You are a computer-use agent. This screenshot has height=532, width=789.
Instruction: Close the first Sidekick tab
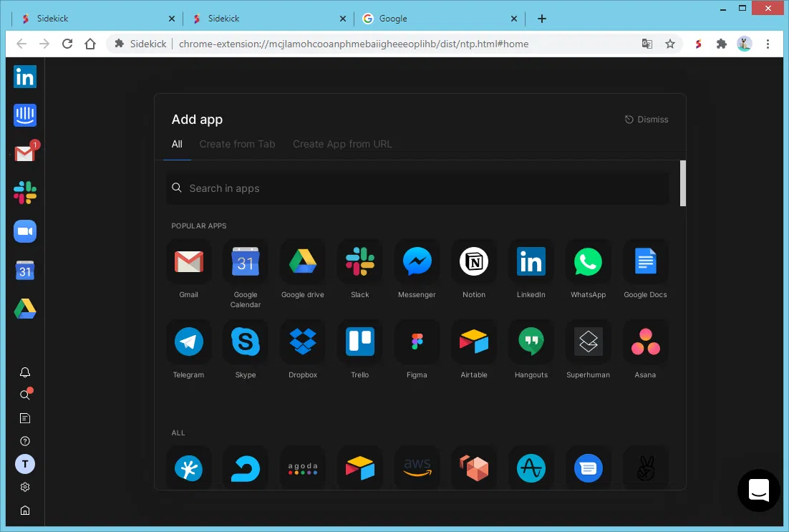click(172, 19)
